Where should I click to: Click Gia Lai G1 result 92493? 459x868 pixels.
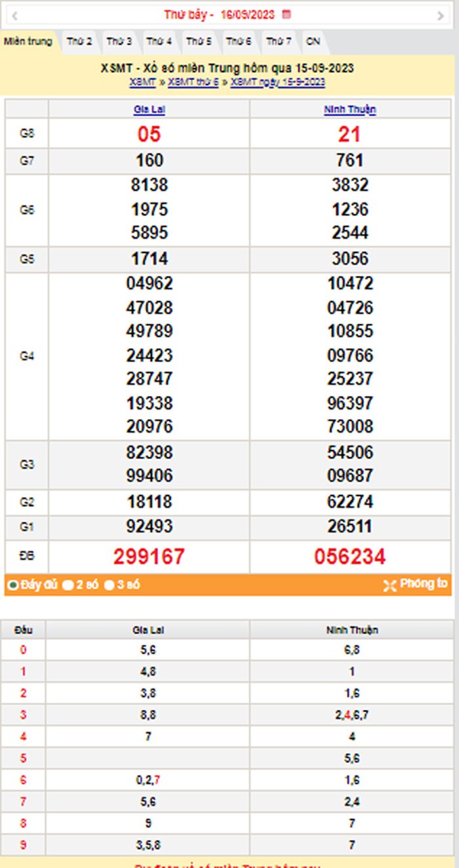[x=150, y=526]
